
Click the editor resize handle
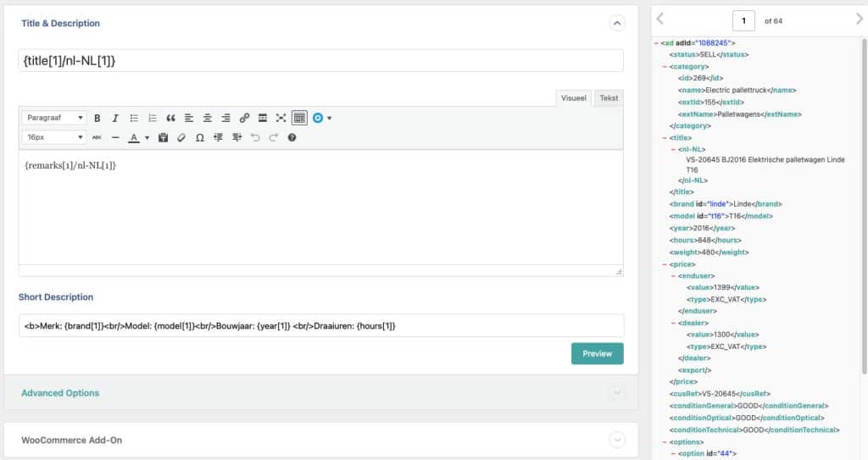(618, 271)
